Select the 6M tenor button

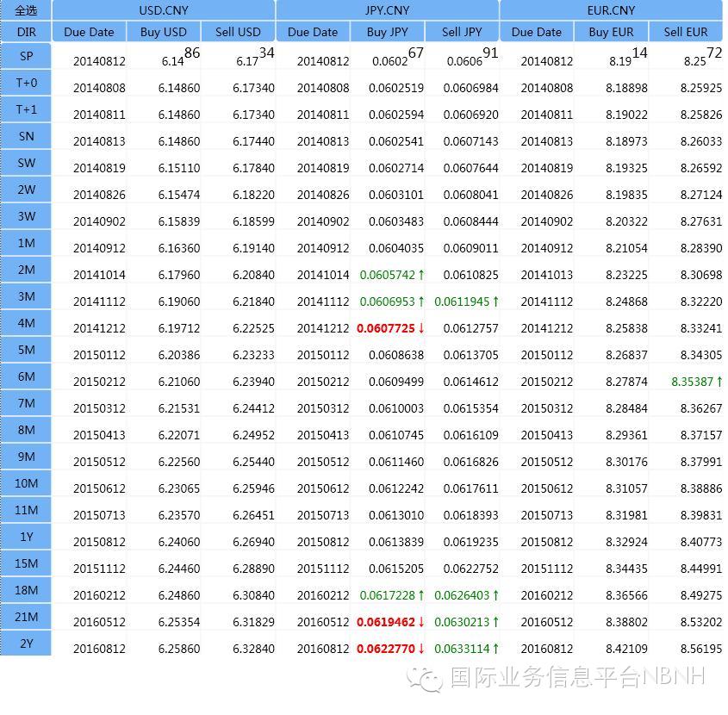[x=26, y=376]
